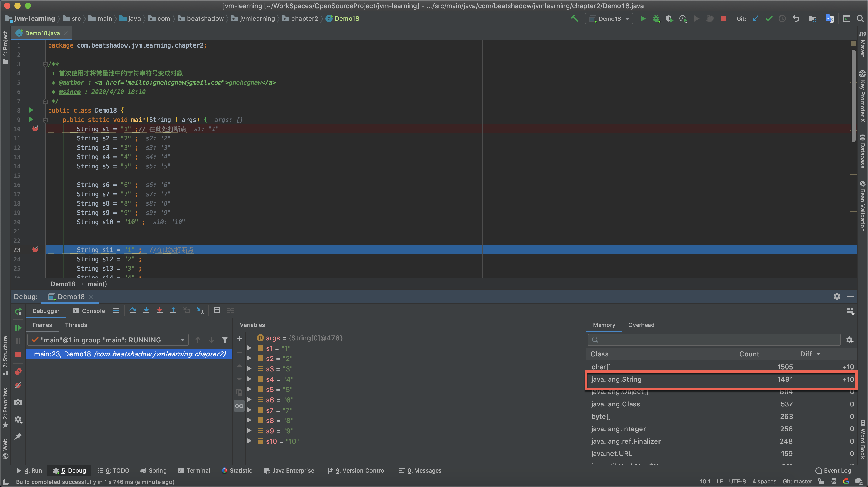Expand variable s10 in Variables
The width and height of the screenshot is (868, 487).
(x=249, y=441)
